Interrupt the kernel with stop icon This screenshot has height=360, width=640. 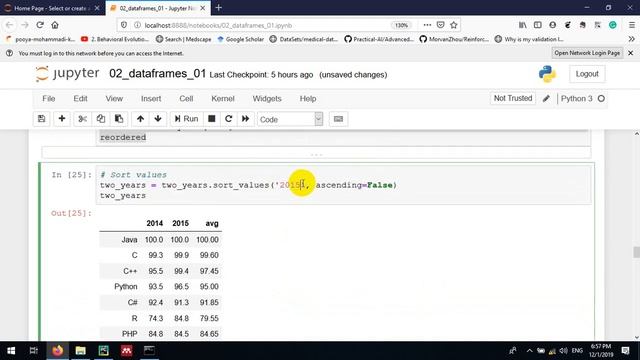click(x=211, y=119)
